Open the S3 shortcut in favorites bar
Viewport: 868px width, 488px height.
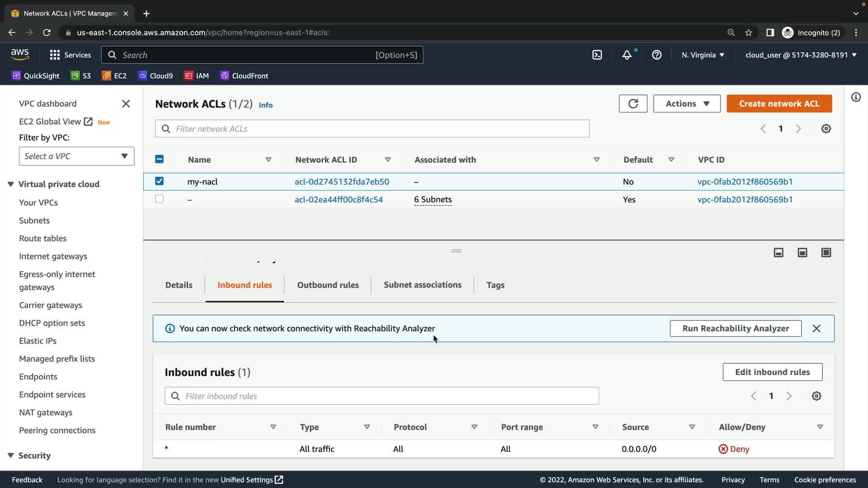(81, 76)
